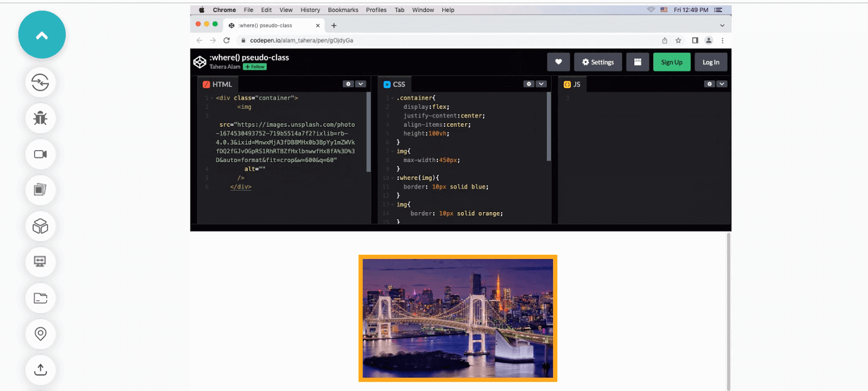Click HTML editor vertical scrollbar
Screen dimensions: 868x391
coord(369,132)
